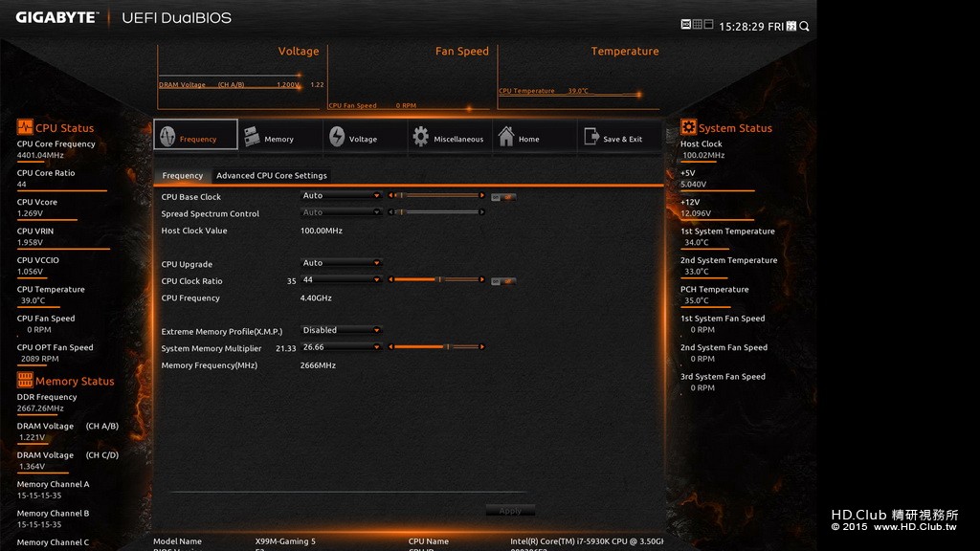This screenshot has width=980, height=551.
Task: Increase System Memory Multiplier with right arrow
Action: coord(482,346)
